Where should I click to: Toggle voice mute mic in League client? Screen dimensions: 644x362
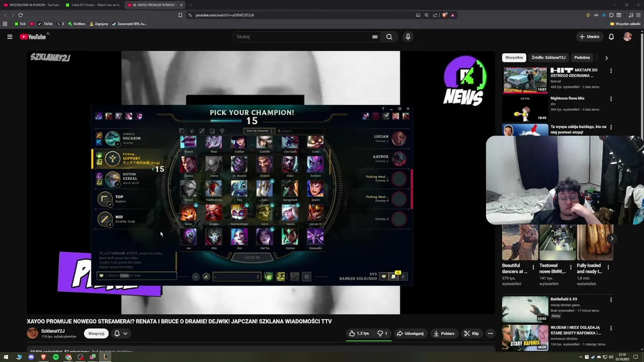click(x=403, y=277)
